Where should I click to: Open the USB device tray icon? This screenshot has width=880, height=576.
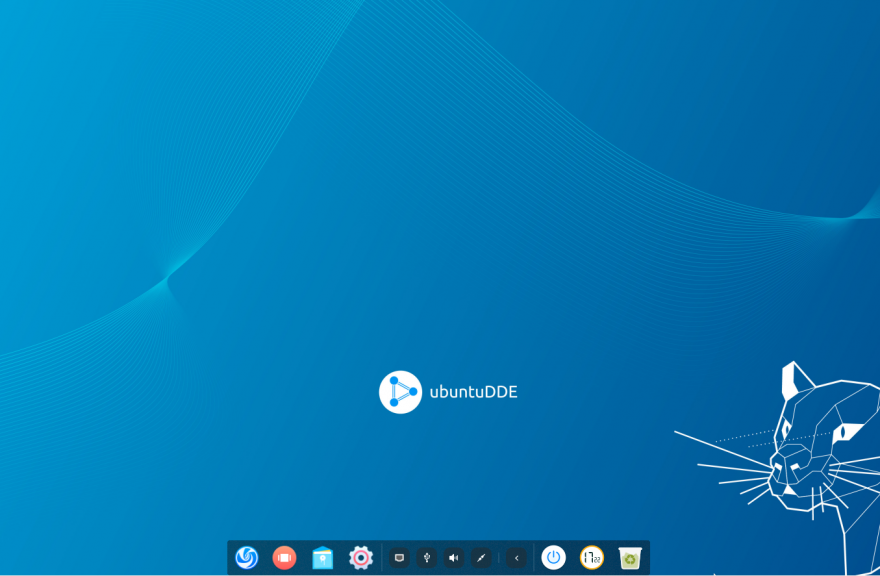pos(427,557)
